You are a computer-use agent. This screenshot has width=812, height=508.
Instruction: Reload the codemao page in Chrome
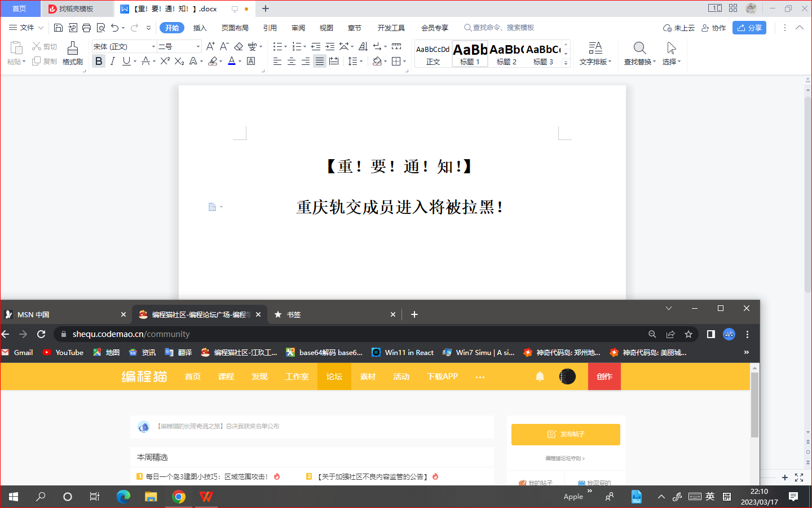(x=41, y=334)
